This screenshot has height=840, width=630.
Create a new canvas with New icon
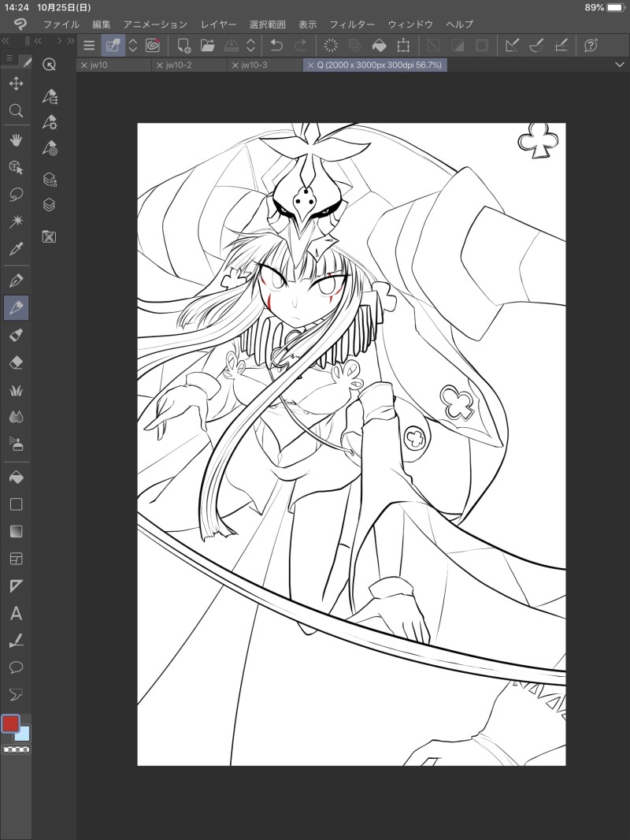point(183,46)
